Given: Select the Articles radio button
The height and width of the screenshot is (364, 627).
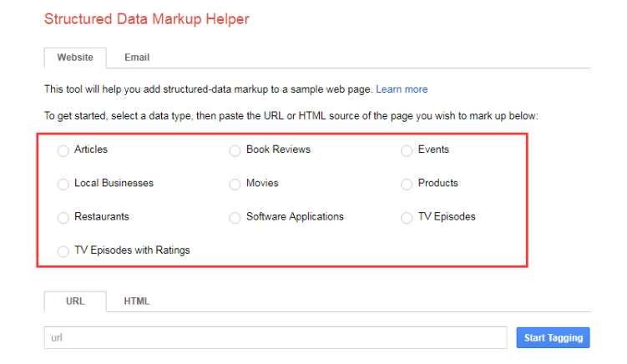Looking at the screenshot, I should (63, 151).
